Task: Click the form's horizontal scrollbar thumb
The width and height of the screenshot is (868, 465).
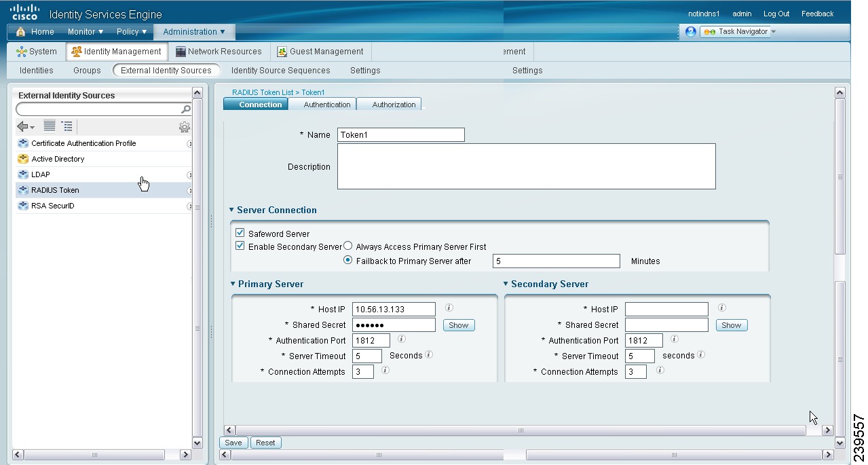Action: coord(521,430)
